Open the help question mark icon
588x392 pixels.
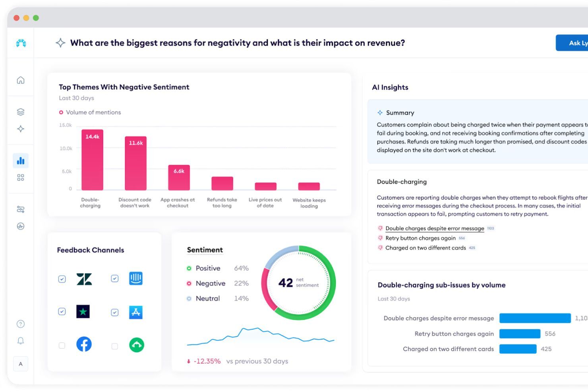[21, 324]
